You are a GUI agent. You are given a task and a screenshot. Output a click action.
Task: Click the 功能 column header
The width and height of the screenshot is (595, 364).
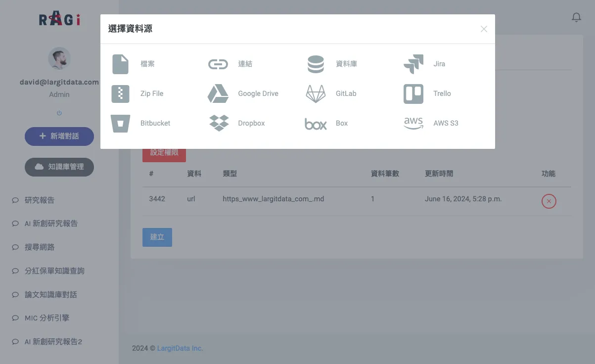549,174
